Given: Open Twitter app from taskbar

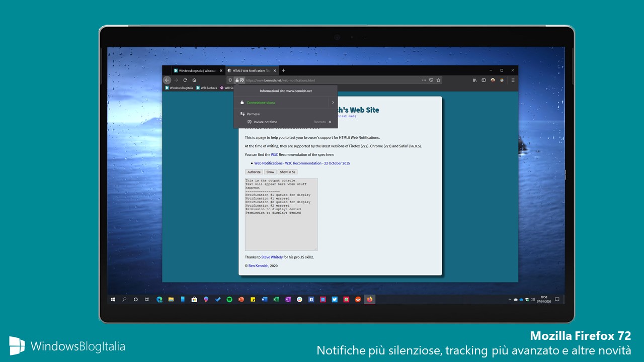Looking at the screenshot, I should tap(335, 299).
